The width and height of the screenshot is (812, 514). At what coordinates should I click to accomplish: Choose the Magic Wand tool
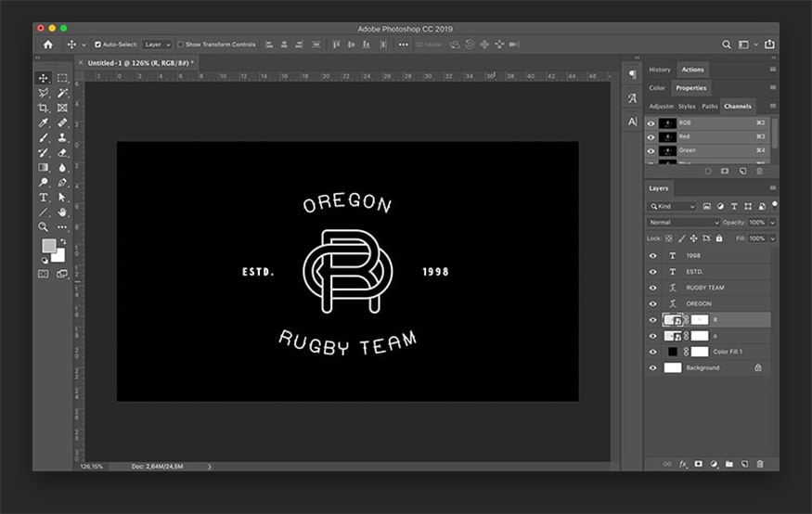pyautogui.click(x=62, y=94)
